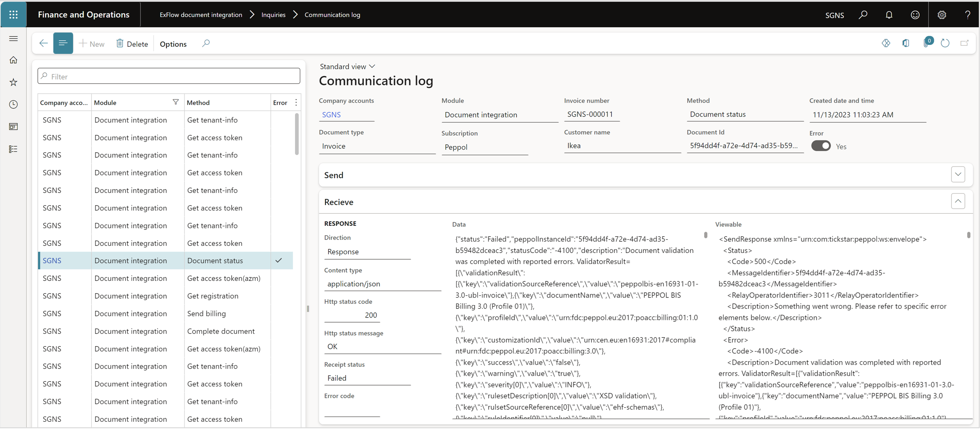Screen dimensions: 980x432
Task: Open the notifications bell
Action: [x=889, y=15]
